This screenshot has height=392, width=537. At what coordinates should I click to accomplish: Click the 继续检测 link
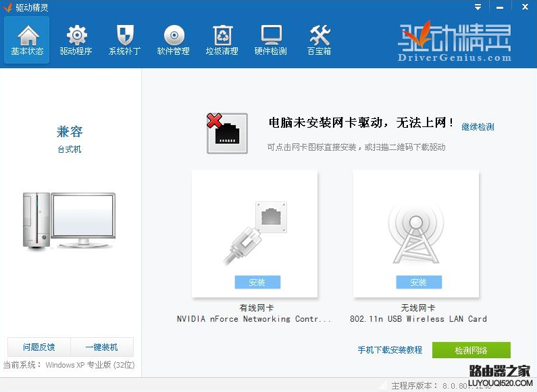[478, 127]
